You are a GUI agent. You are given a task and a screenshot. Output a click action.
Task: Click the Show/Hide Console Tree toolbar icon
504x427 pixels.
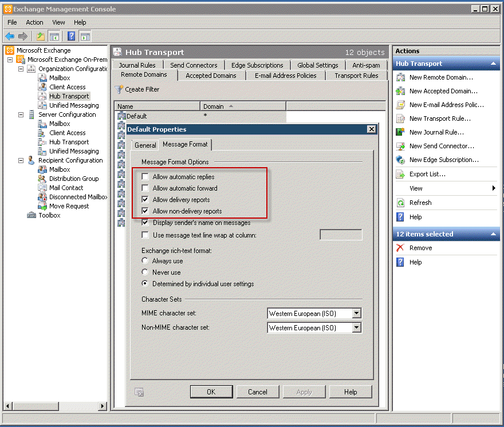tap(54, 36)
